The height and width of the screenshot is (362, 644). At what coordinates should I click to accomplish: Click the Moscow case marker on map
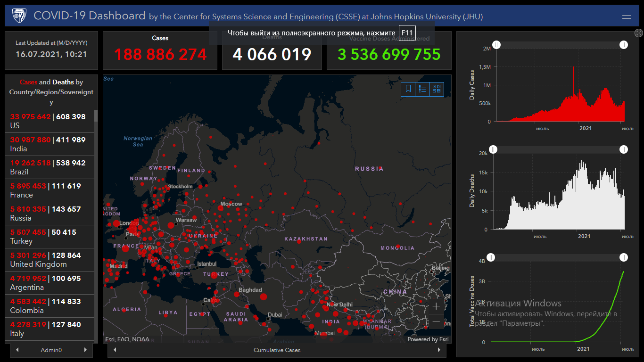(x=221, y=207)
